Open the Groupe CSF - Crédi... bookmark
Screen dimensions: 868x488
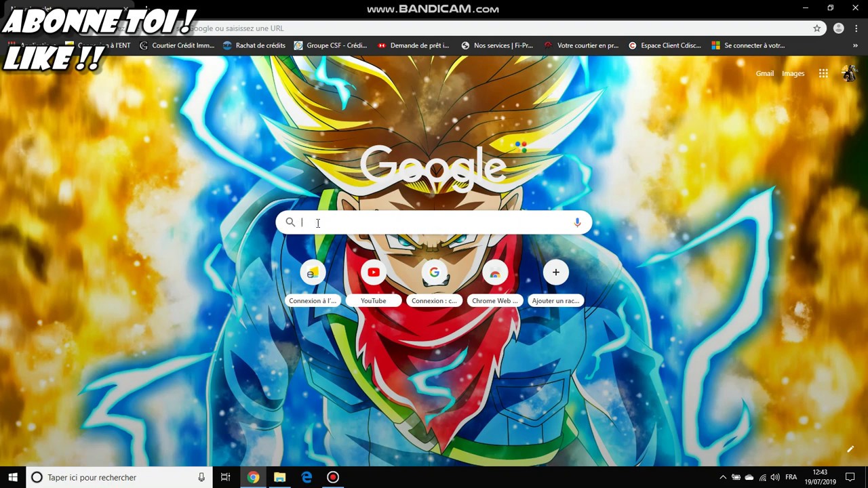click(330, 45)
